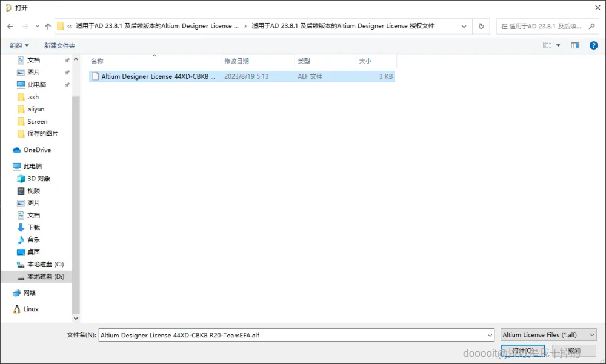Open the Screen folder
Screen dimensions: 606x364
tap(38, 121)
